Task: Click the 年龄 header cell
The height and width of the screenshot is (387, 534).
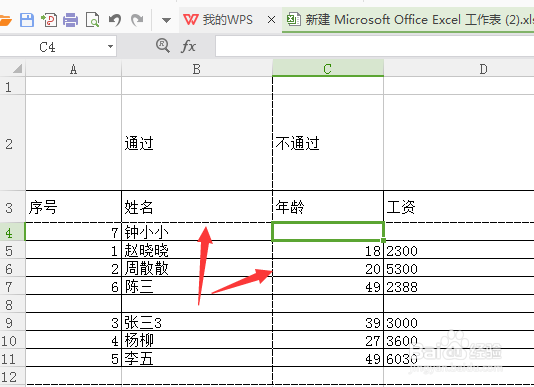Action: [328, 206]
